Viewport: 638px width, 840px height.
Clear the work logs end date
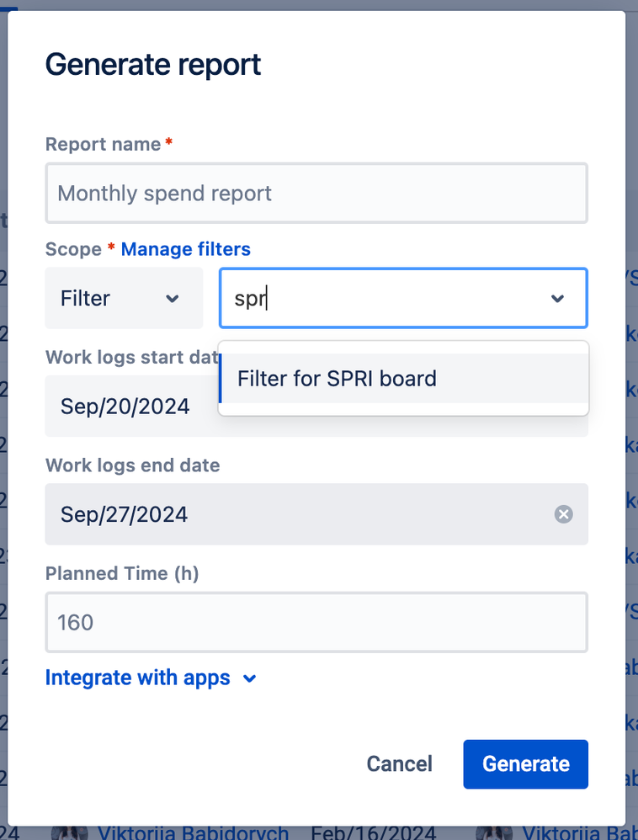click(563, 514)
